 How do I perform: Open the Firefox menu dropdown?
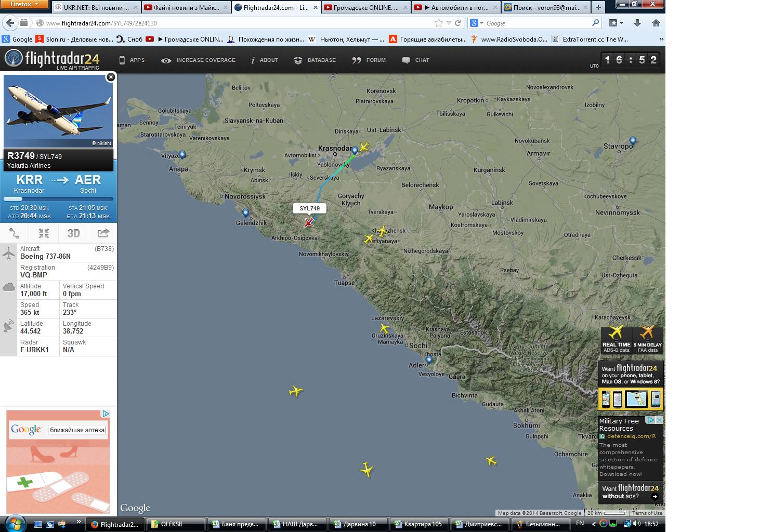(24, 4)
